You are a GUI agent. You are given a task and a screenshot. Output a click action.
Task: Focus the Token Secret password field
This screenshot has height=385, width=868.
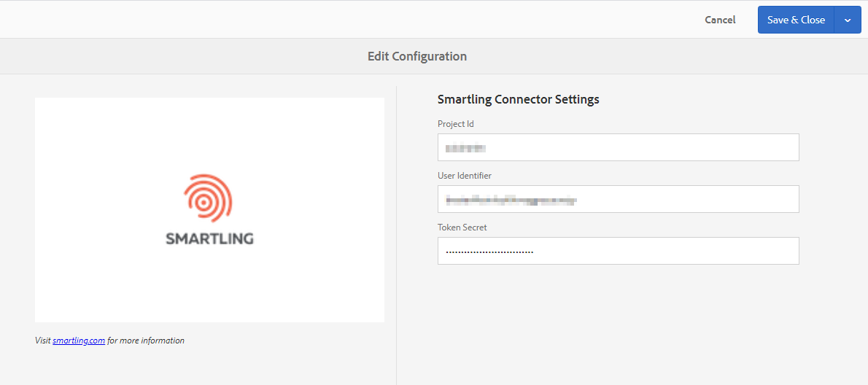tap(619, 251)
